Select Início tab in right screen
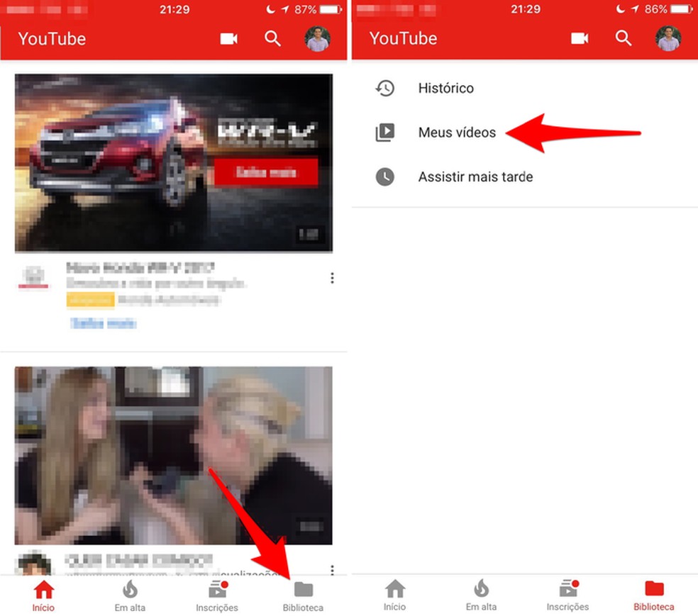Image resolution: width=698 pixels, height=616 pixels. pos(395,595)
